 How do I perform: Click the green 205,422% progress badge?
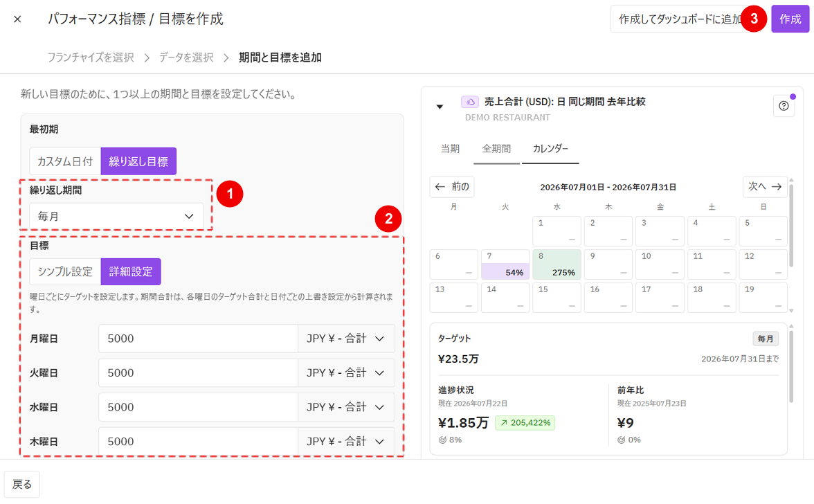[x=525, y=423]
